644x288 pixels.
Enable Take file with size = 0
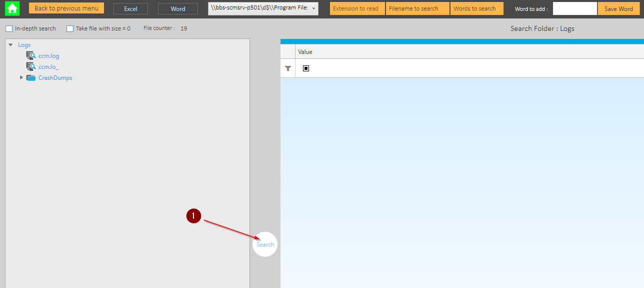click(x=70, y=28)
